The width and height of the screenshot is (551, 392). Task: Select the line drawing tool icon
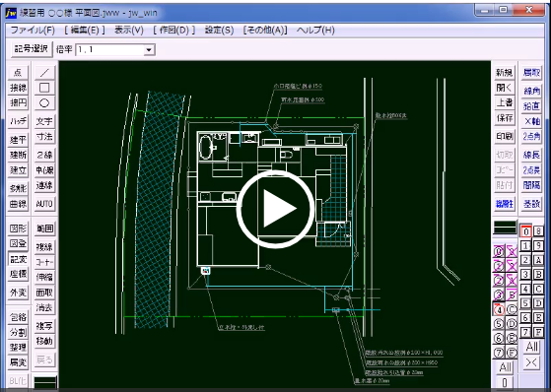(x=44, y=72)
